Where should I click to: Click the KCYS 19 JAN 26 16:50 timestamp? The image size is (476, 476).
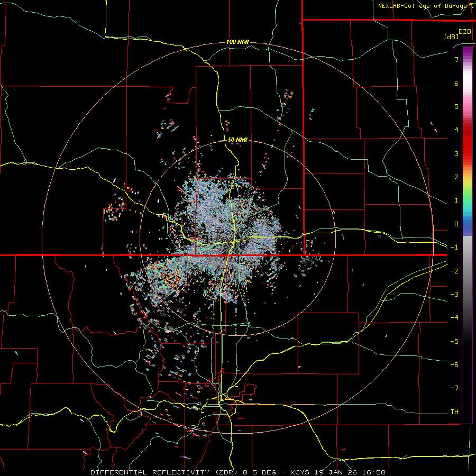coord(338,472)
